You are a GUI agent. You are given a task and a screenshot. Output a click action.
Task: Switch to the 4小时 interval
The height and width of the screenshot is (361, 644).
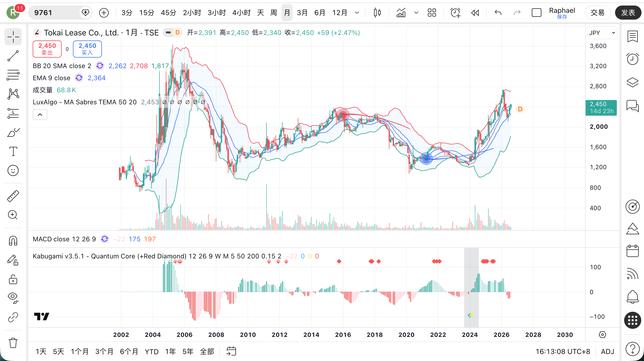[242, 13]
